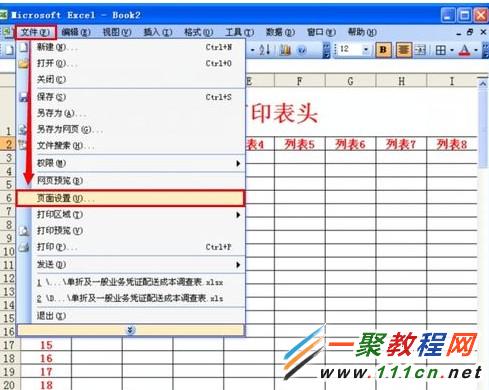Screen dimensions: 489x390
Task: Open the Borders dropdown arrow
Action: pyautogui.click(x=452, y=50)
